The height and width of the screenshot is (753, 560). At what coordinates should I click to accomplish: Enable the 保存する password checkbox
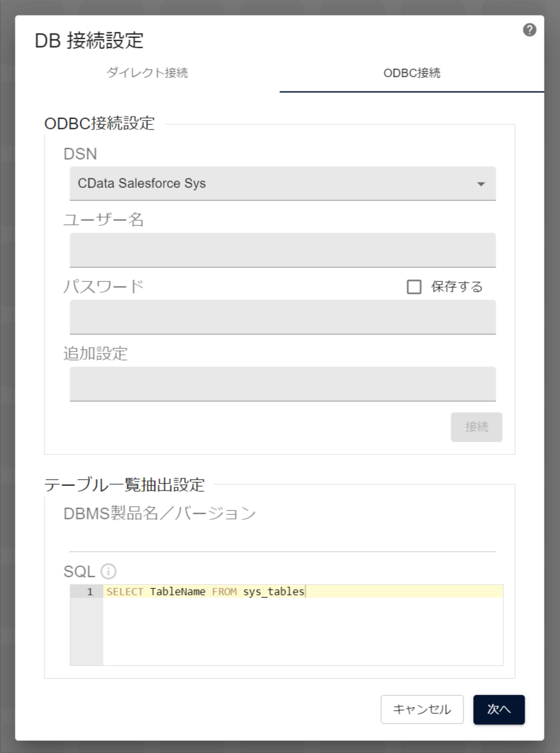(x=414, y=287)
